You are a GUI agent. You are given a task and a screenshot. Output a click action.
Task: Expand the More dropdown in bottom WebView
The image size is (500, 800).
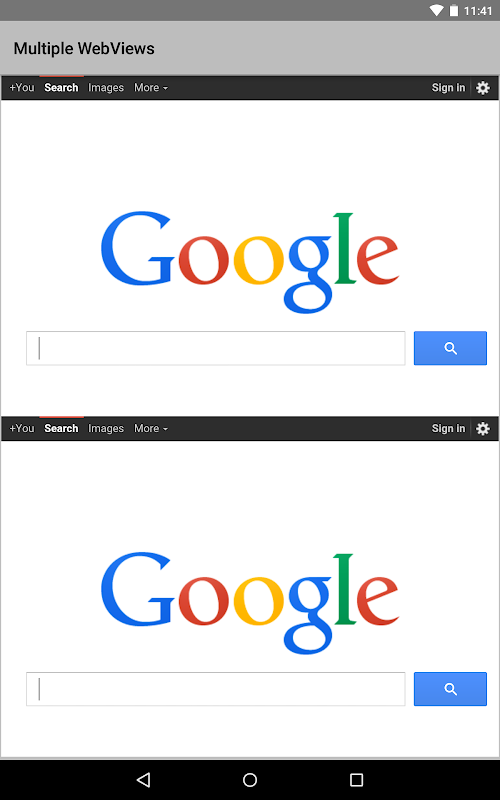point(151,429)
